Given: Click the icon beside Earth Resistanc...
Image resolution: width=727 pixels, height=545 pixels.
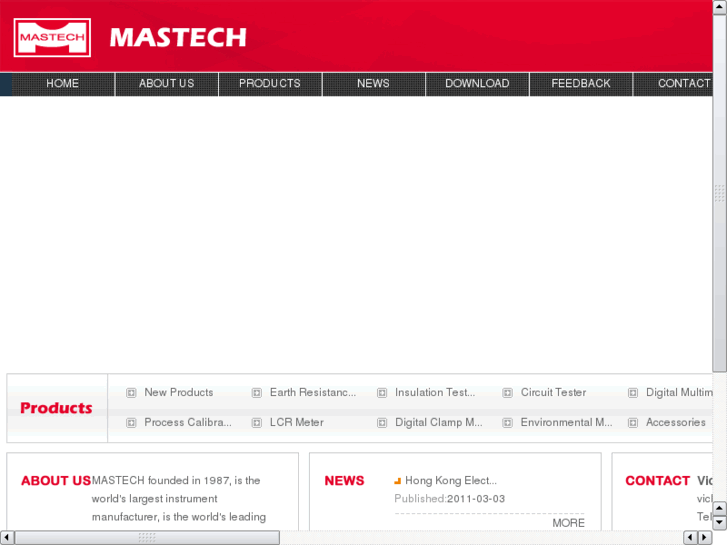Looking at the screenshot, I should click(256, 393).
